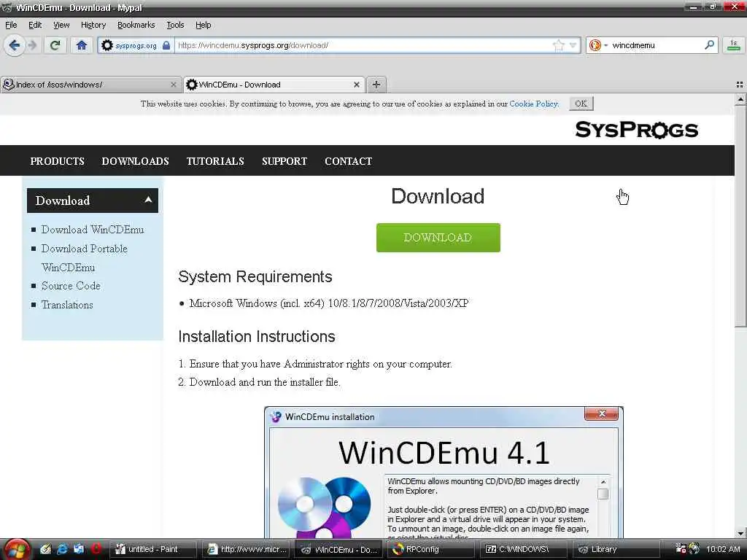Screen dimensions: 747x560
Task: Open the File menu
Action: point(11,25)
